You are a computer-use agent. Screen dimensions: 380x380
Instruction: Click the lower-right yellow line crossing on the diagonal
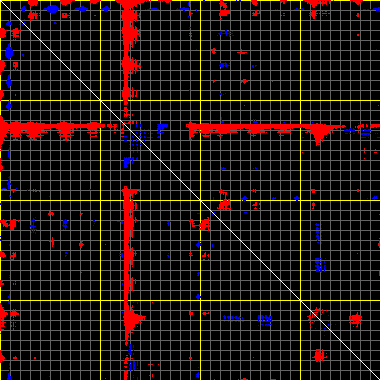[x=300, y=300]
